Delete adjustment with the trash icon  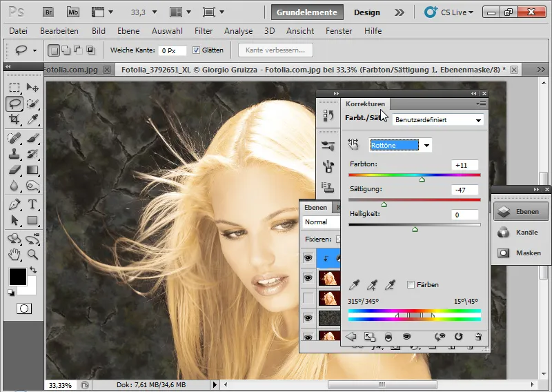pos(477,337)
